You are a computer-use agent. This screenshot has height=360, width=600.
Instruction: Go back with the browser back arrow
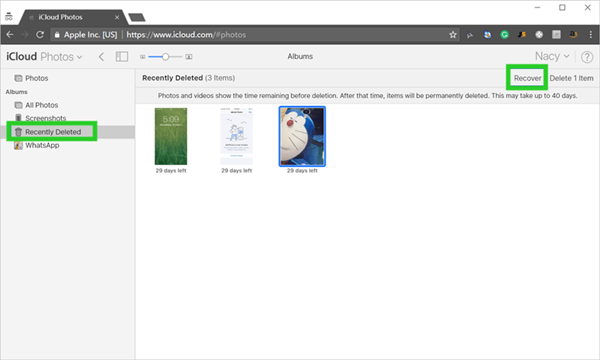pyautogui.click(x=10, y=34)
